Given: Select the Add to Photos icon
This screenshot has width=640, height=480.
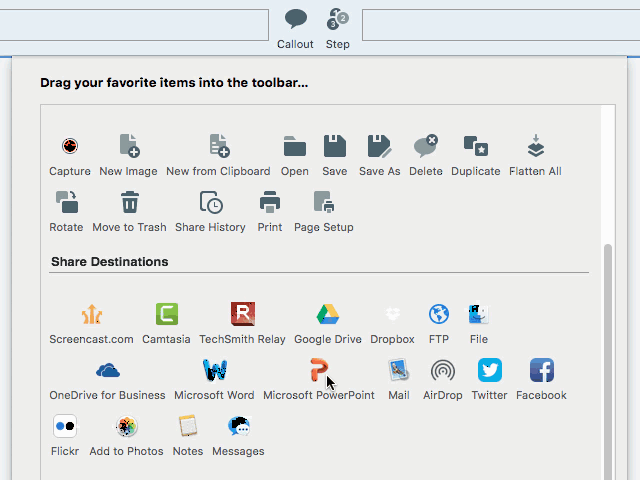Looking at the screenshot, I should (127, 426).
